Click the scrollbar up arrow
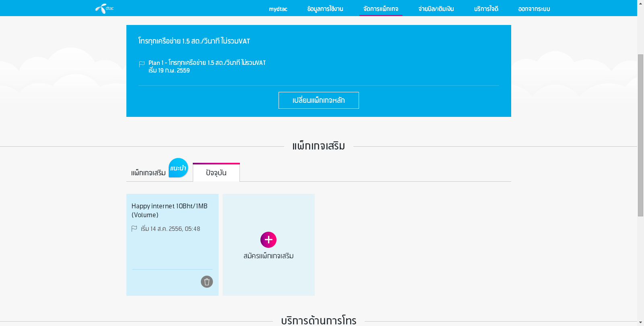644x326 pixels. click(640, 3)
